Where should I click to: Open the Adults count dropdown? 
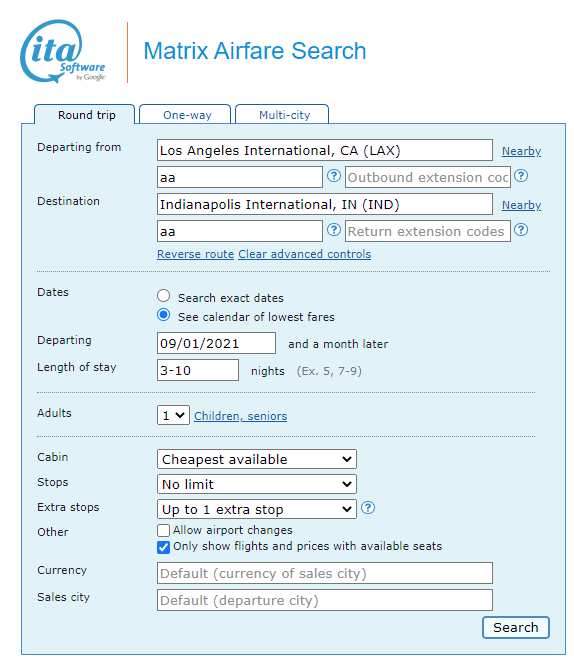click(173, 415)
